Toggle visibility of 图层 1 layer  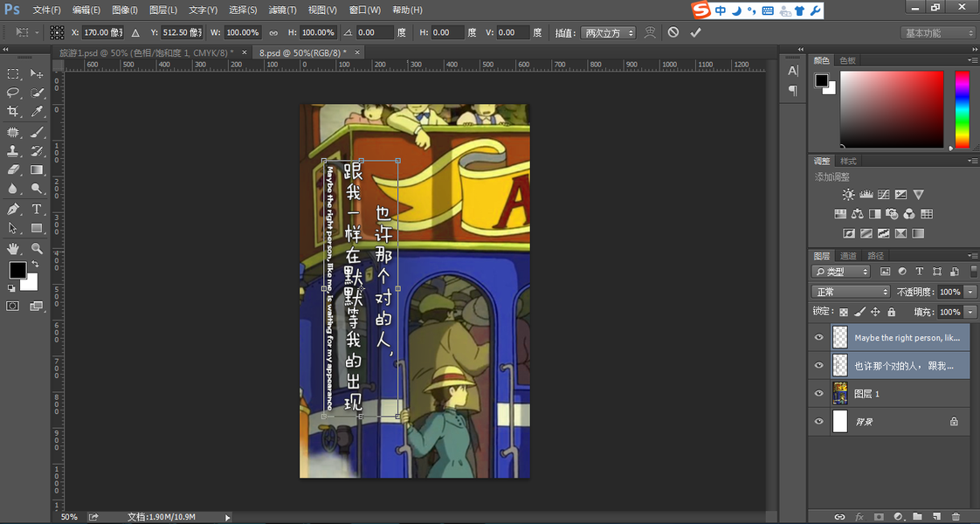coord(818,394)
